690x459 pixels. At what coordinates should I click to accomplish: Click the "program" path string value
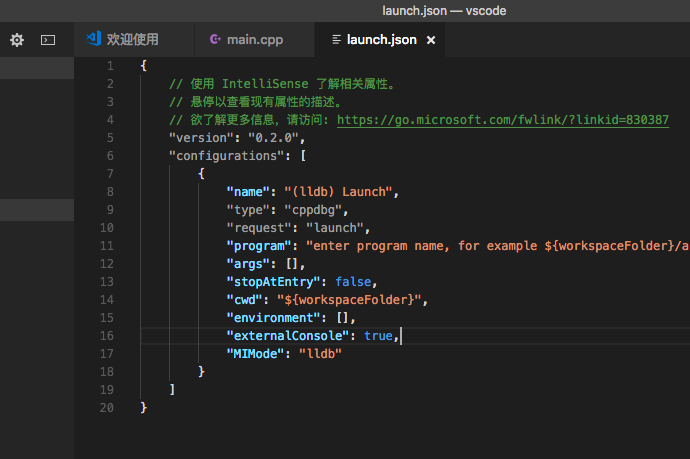(497, 245)
